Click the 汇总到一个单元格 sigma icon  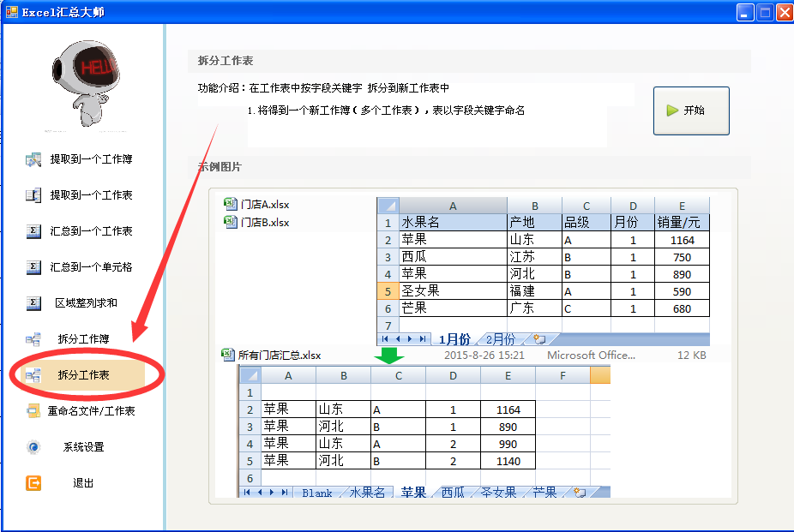coord(33,267)
